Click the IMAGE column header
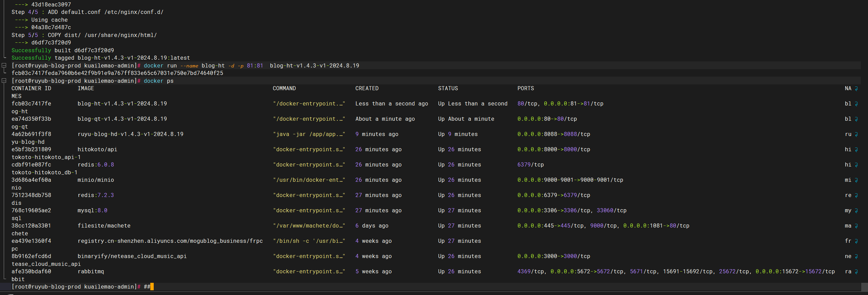The image size is (868, 295). point(86,88)
